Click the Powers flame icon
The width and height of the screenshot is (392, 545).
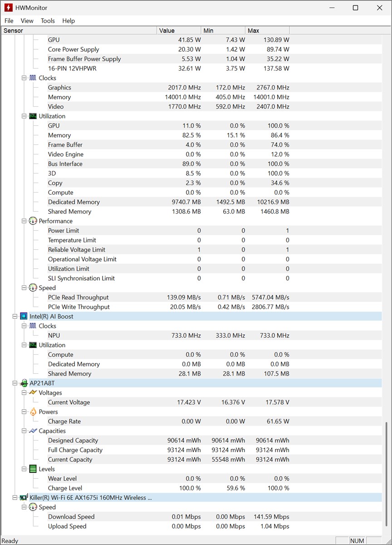(33, 412)
